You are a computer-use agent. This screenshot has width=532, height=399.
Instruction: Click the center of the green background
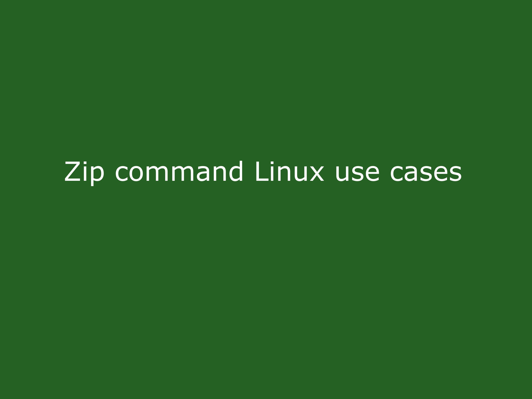pos(266,199)
